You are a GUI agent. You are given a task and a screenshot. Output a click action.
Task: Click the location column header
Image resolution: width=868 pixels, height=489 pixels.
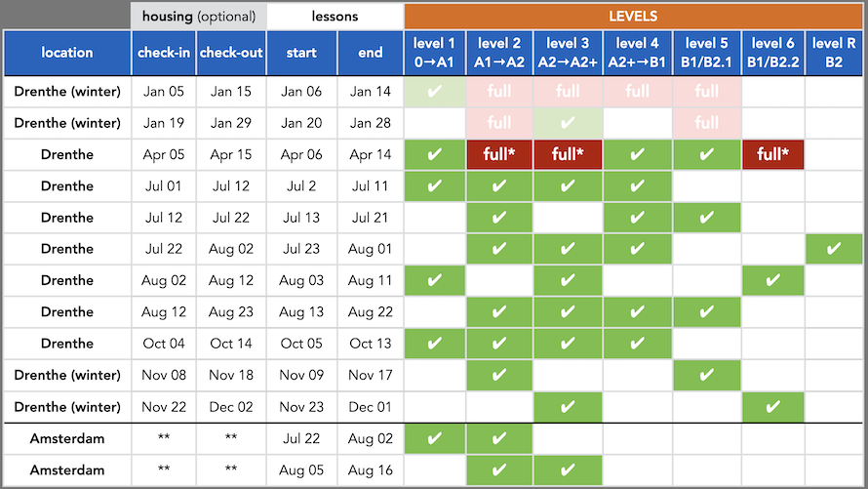click(x=67, y=53)
